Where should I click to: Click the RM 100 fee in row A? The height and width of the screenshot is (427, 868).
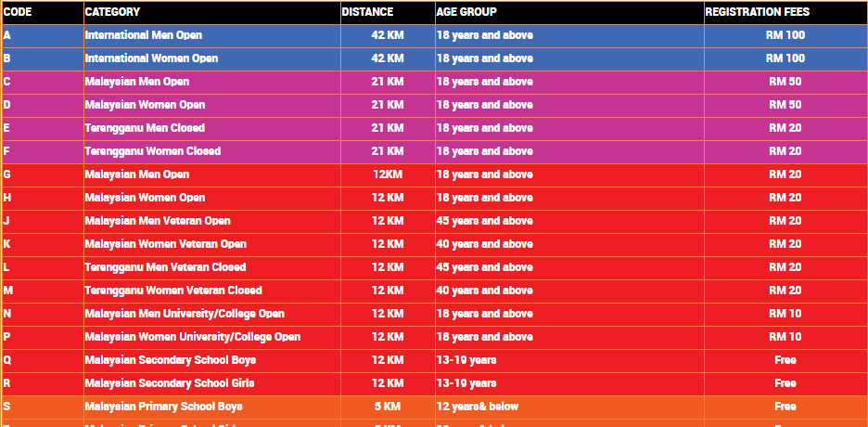point(785,35)
